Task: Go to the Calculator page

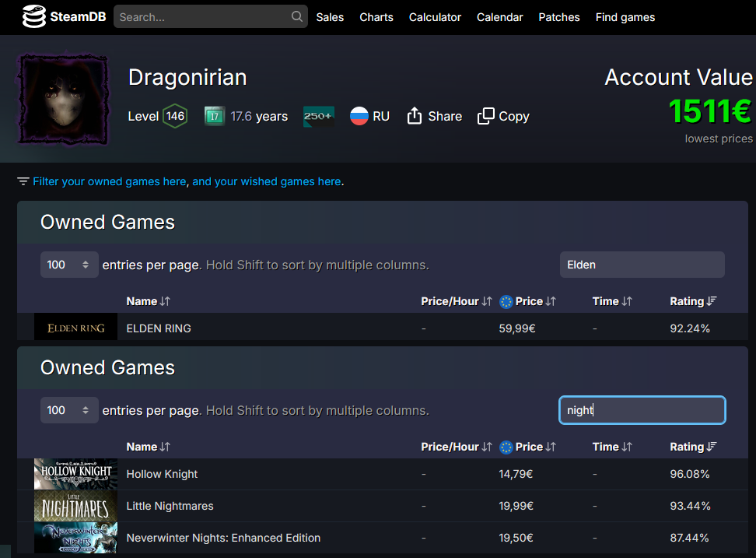Action: click(x=435, y=17)
